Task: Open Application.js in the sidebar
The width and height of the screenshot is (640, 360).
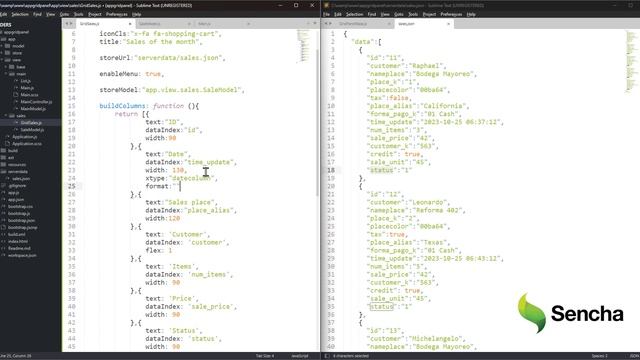Action: (x=24, y=137)
